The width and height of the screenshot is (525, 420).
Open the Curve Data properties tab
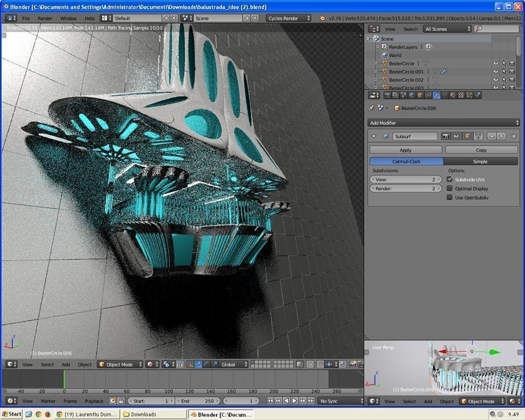pos(445,95)
